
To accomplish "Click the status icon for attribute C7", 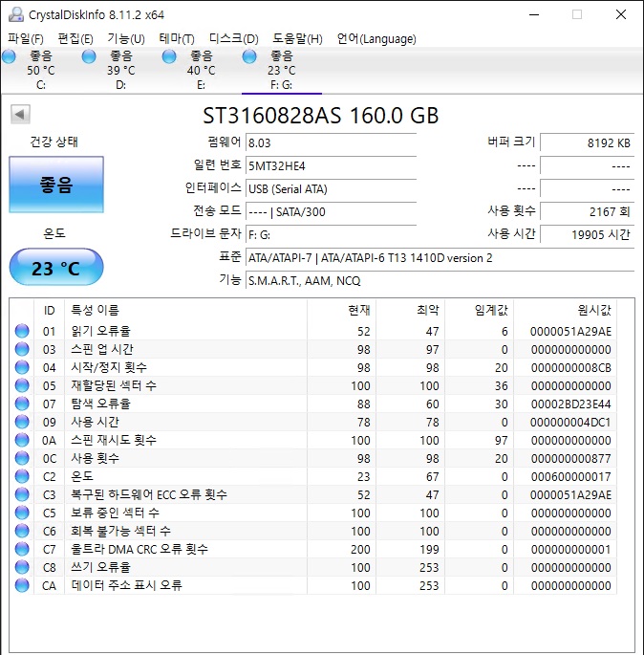I will tap(22, 549).
